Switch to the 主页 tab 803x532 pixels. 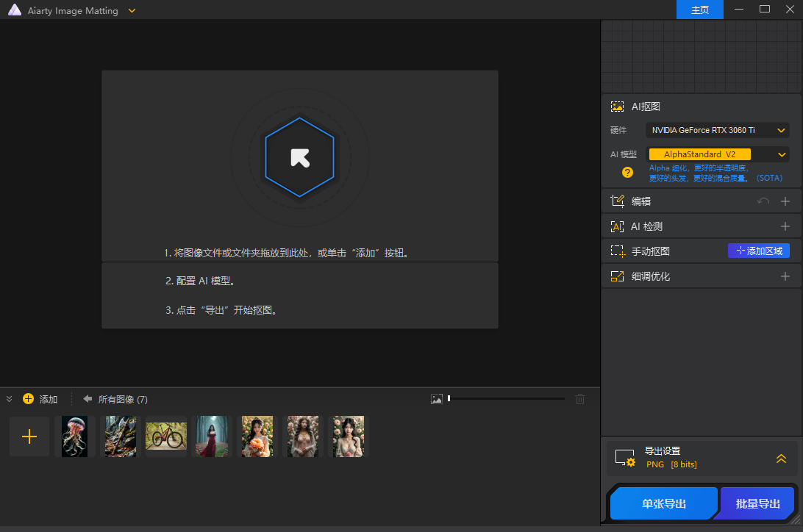pos(699,10)
